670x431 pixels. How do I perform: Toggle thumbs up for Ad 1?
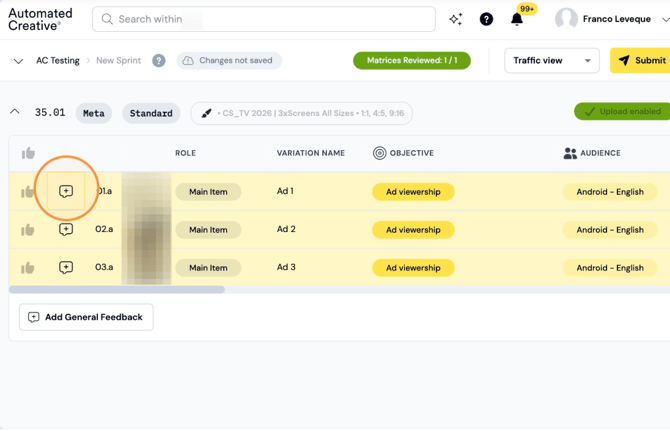pyautogui.click(x=28, y=192)
